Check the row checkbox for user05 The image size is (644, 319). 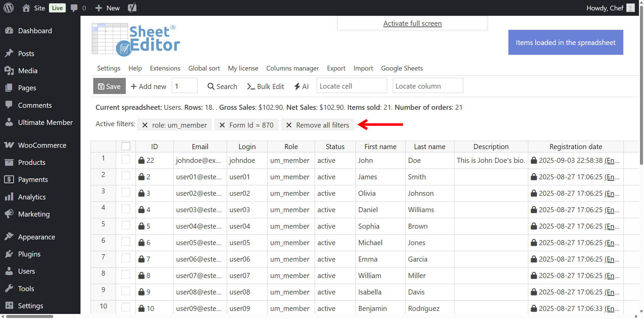pyautogui.click(x=126, y=241)
